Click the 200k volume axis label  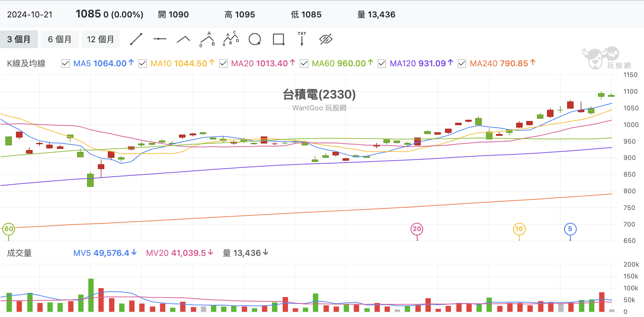point(631,264)
